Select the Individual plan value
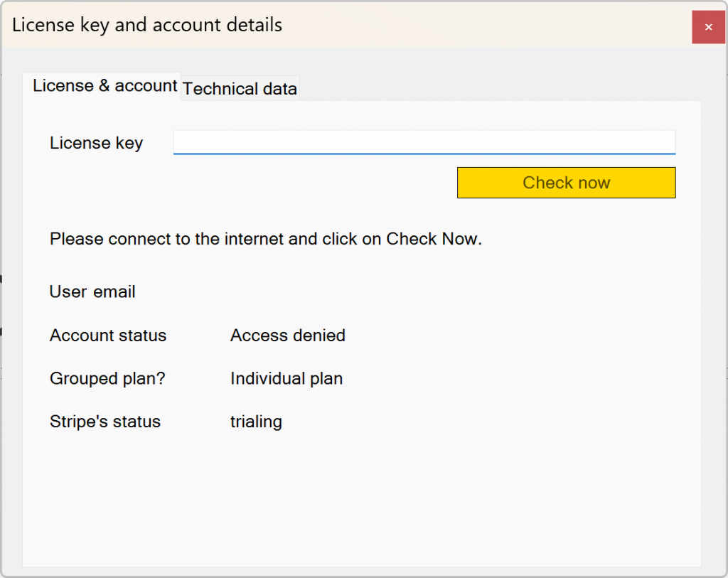This screenshot has width=728, height=578. point(287,379)
